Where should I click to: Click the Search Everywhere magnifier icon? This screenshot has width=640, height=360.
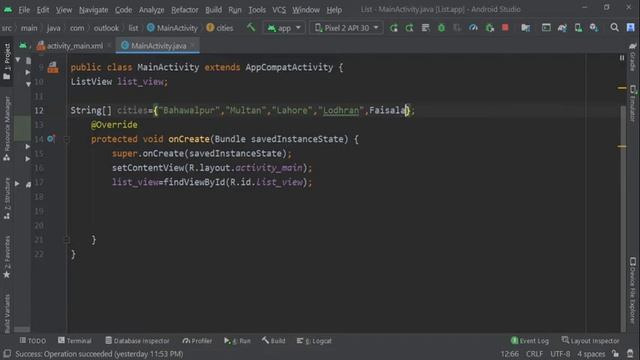tap(614, 27)
